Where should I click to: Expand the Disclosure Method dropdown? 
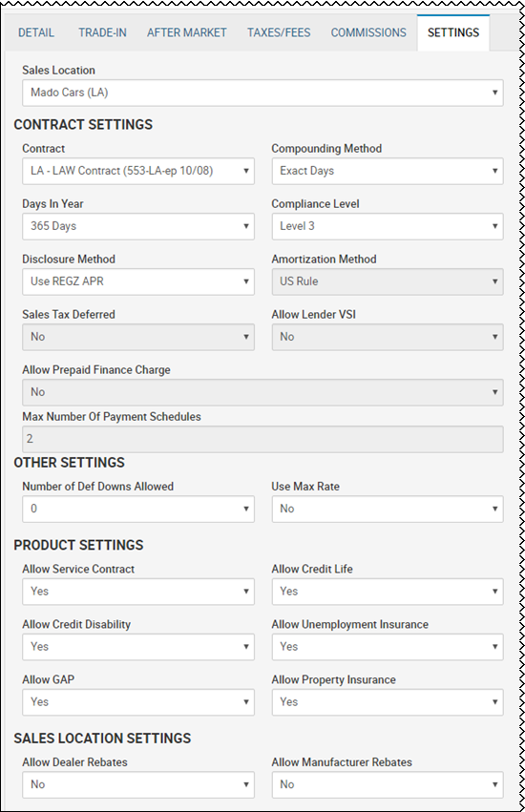click(x=138, y=281)
